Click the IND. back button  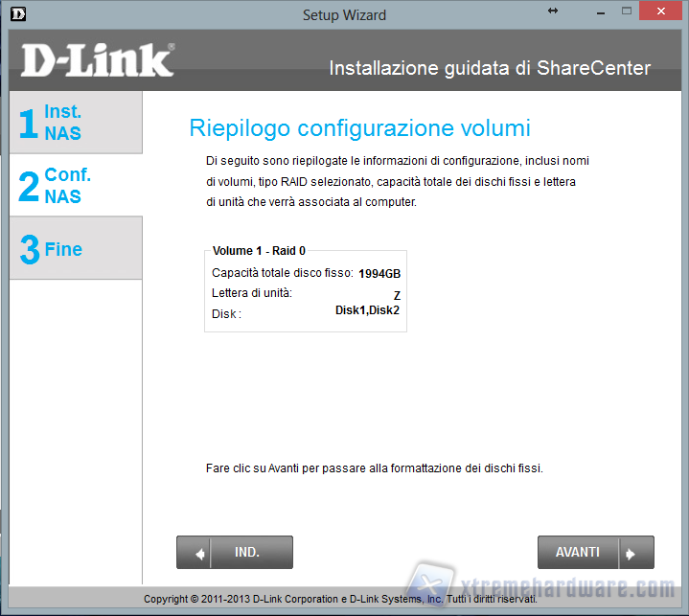[247, 553]
